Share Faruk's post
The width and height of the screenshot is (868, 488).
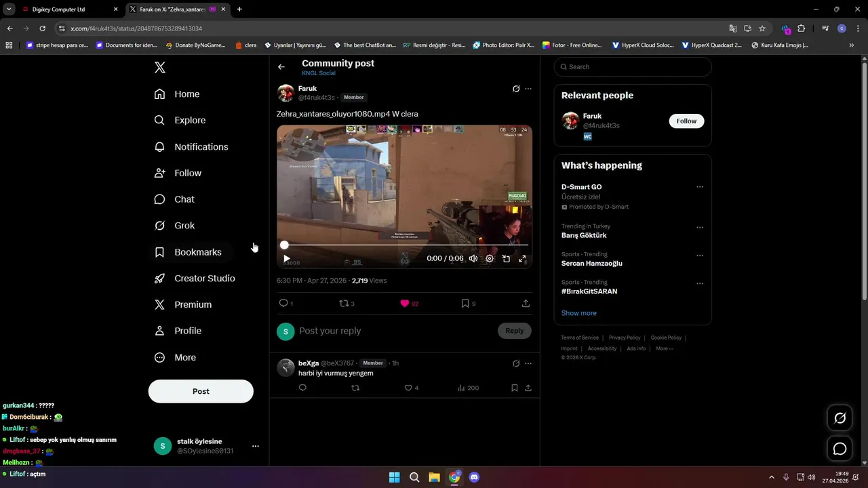[x=526, y=304]
